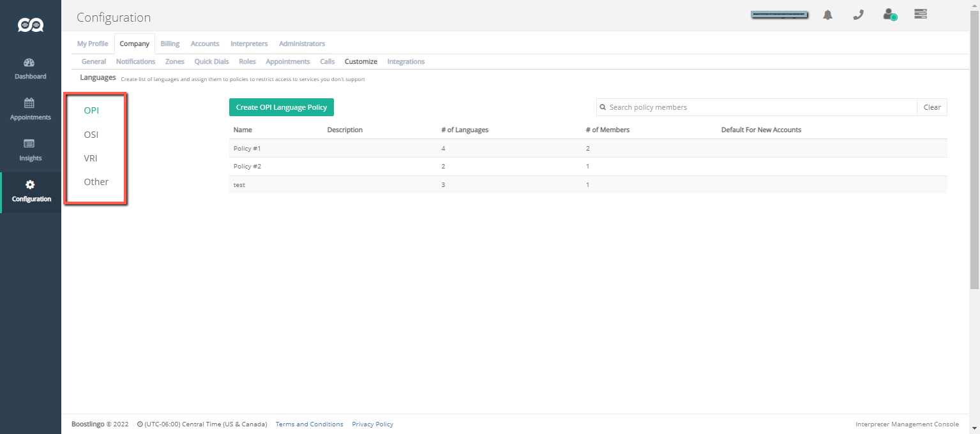This screenshot has width=980, height=434.
Task: Click the Configuration gear icon
Action: (30, 185)
